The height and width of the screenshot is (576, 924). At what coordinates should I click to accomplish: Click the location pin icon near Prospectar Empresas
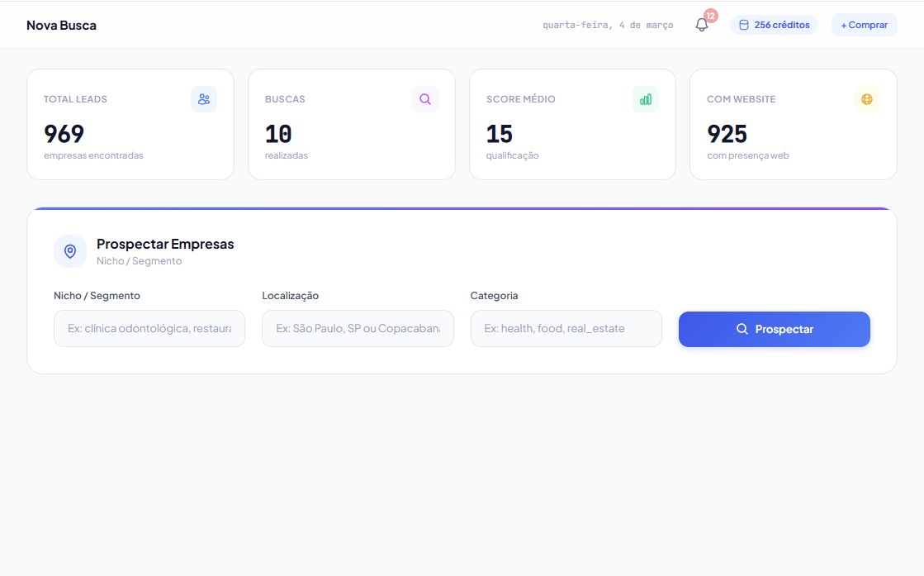(x=70, y=251)
